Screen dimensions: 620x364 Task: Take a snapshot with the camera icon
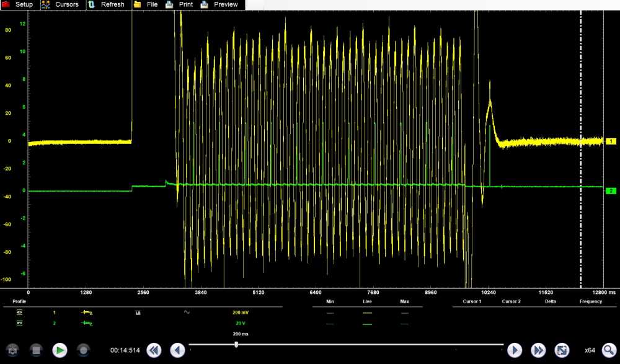click(13, 350)
